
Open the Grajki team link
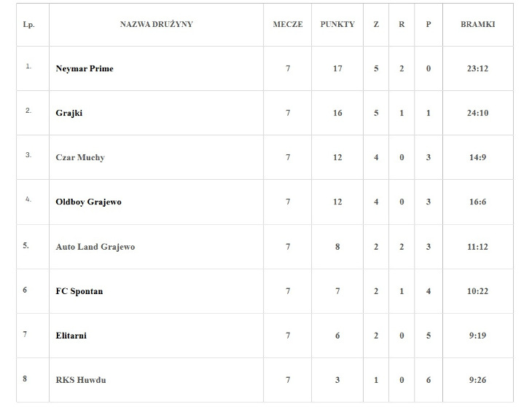69,113
